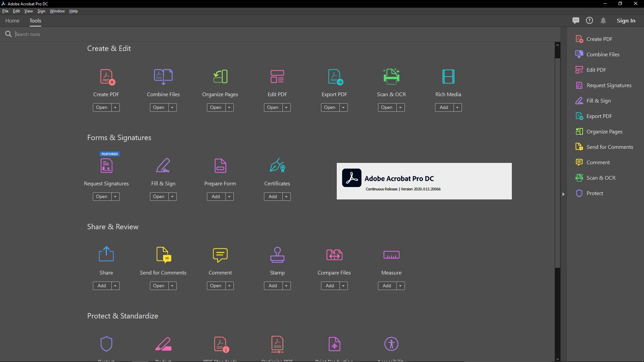This screenshot has height=362, width=644.
Task: Open Protect from the right sidebar
Action: [596, 193]
